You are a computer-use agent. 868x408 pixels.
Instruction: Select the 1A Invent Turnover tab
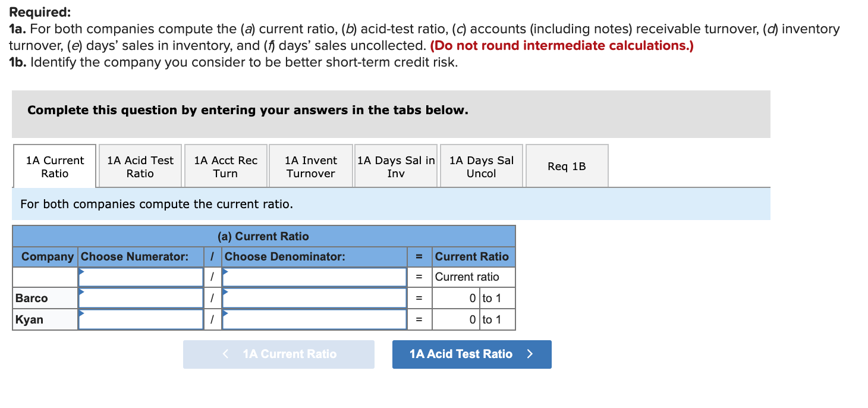[311, 167]
